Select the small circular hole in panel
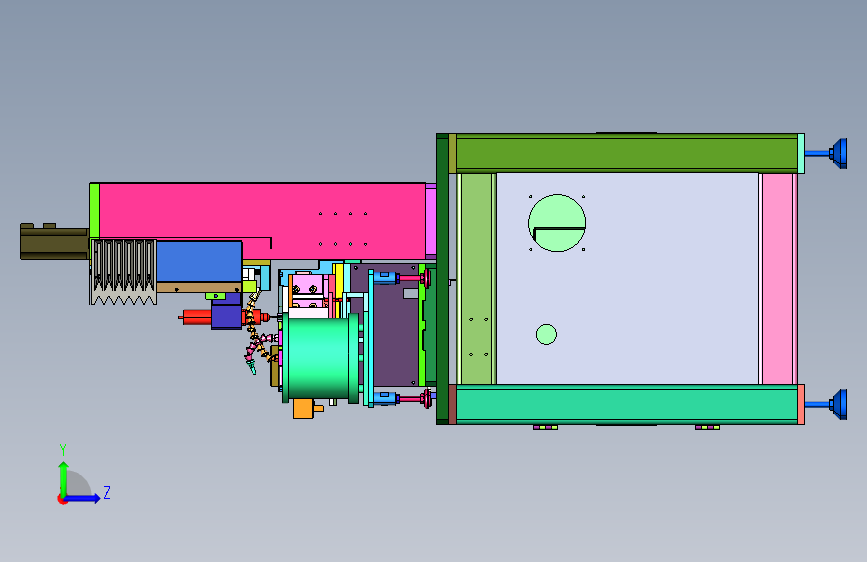Image resolution: width=867 pixels, height=562 pixels. pos(546,334)
